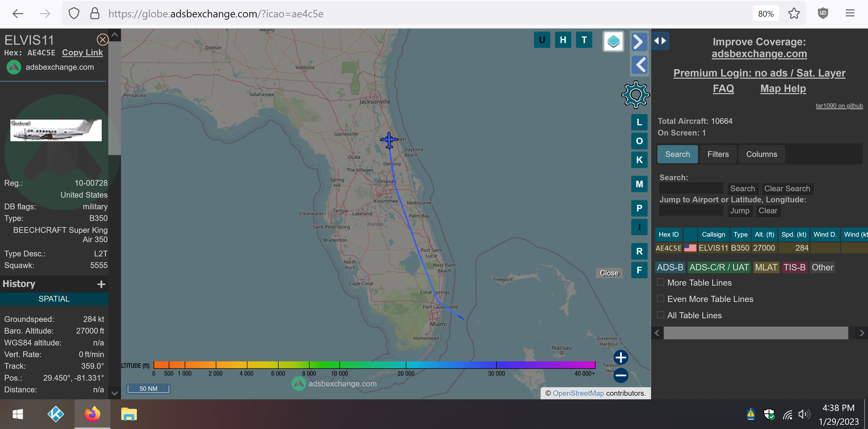This screenshot has width=868, height=429.
Task: Click the T map toggle button
Action: click(x=584, y=40)
